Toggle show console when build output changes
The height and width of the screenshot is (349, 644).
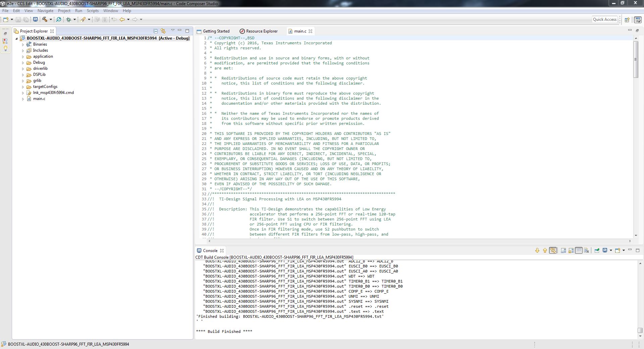(x=553, y=250)
